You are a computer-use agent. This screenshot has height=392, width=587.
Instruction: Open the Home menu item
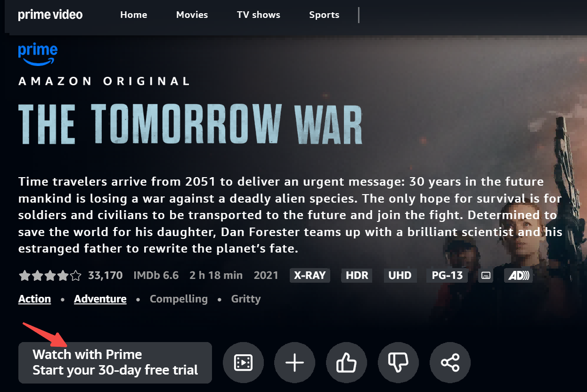(134, 15)
